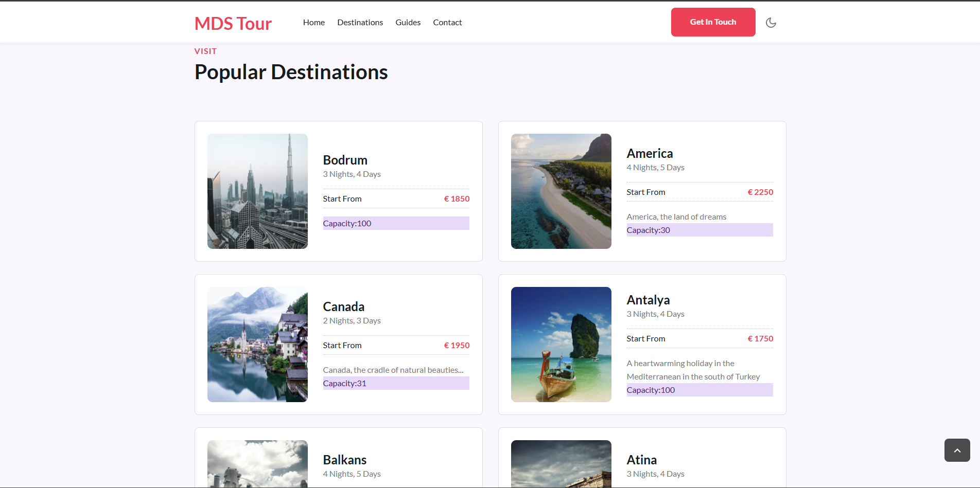Screen dimensions: 980x488
Task: Click the € 1750 price for Antalya
Action: 760,338
